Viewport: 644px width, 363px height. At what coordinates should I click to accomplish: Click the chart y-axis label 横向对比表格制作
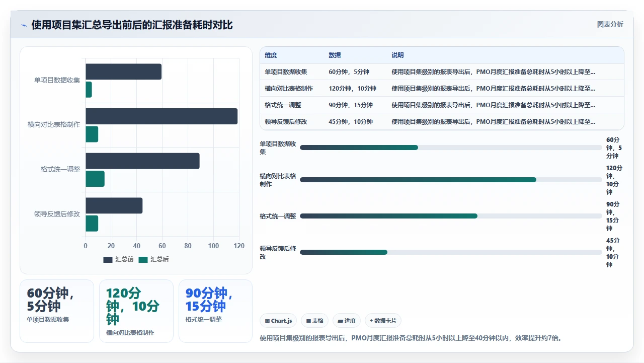pyautogui.click(x=54, y=125)
